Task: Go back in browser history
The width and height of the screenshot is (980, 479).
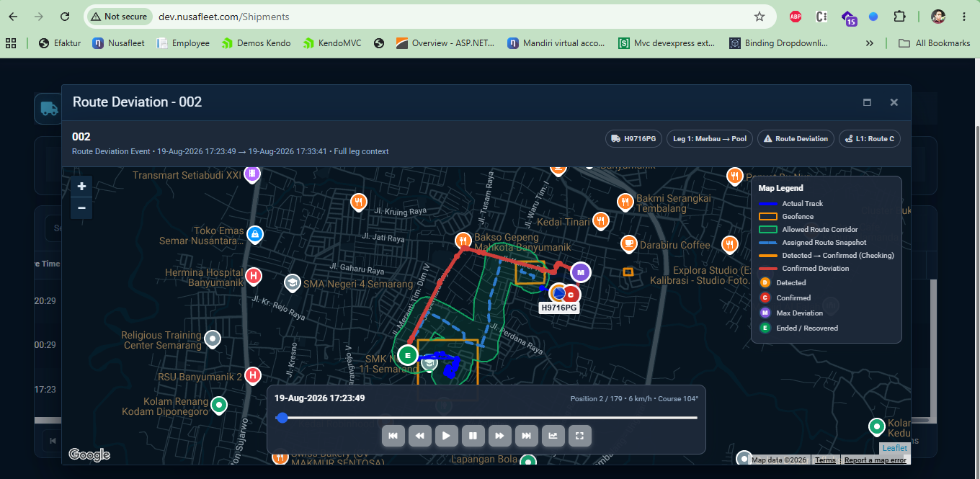Action: tap(13, 16)
